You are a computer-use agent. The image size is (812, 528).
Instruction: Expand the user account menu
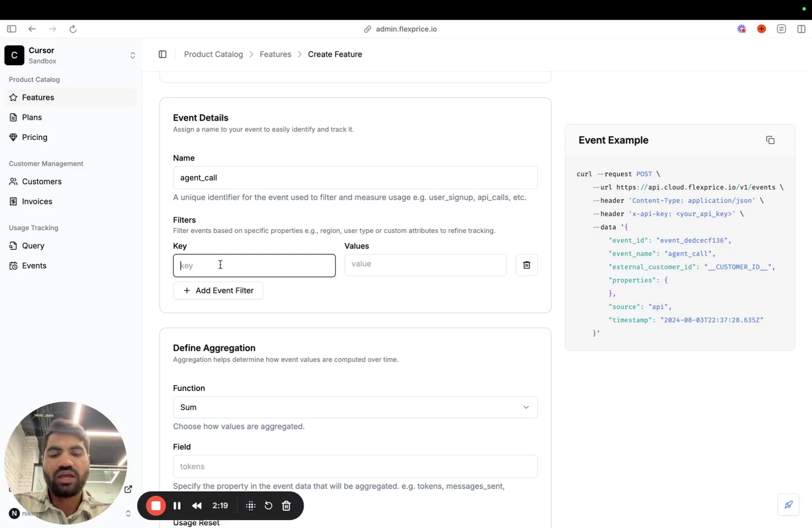point(128,513)
